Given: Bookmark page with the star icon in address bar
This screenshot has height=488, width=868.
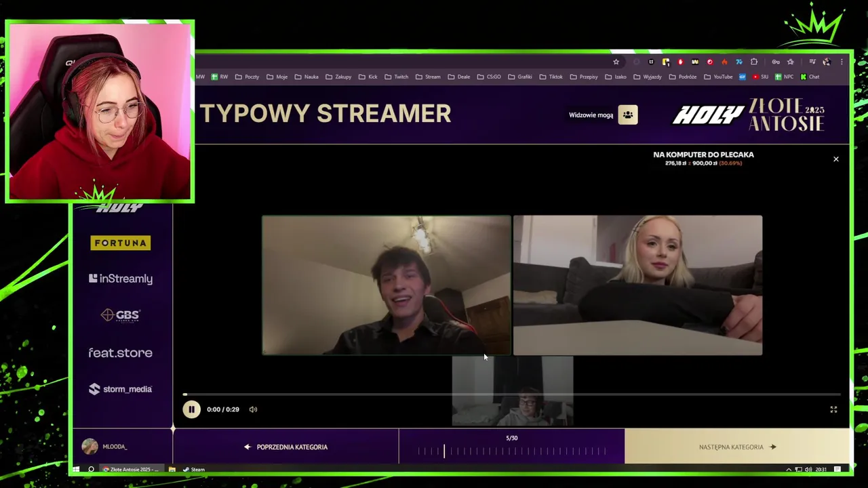Looking at the screenshot, I should 616,62.
